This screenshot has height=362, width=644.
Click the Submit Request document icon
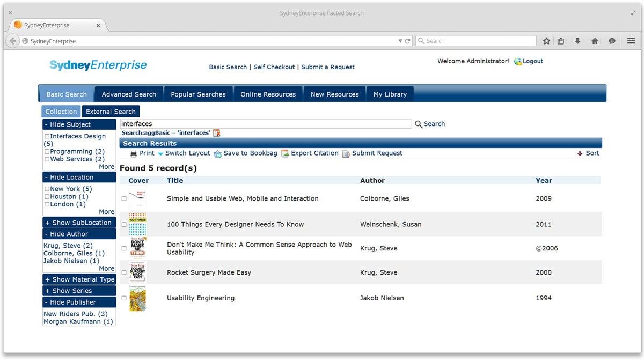(346, 154)
